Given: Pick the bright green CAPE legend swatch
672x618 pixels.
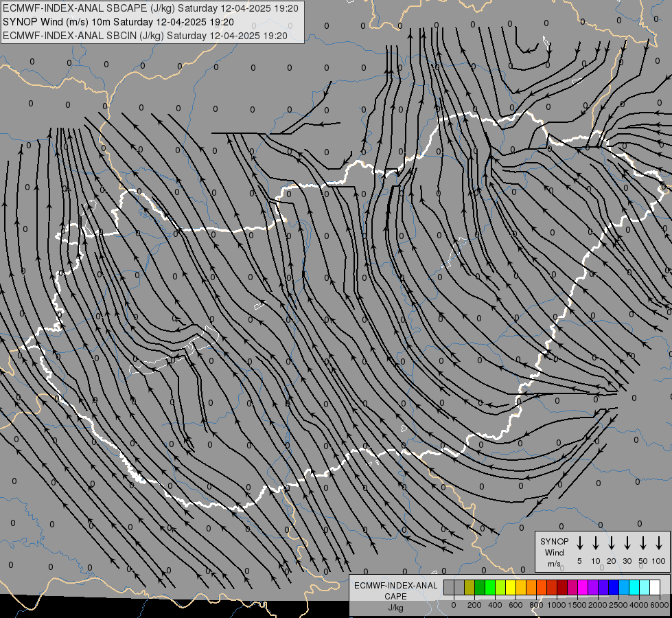Looking at the screenshot, I should pos(490,587).
